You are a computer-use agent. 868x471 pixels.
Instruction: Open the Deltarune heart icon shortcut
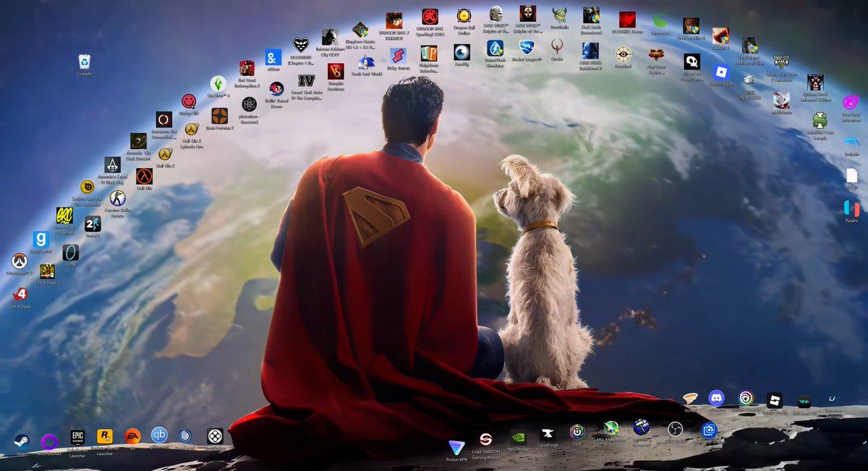tap(301, 45)
